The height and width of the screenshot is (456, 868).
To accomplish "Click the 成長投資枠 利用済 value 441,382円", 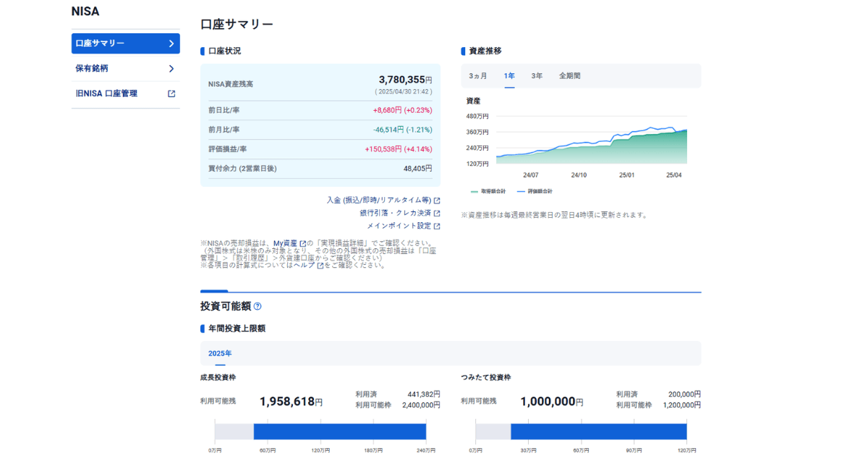I will (424, 394).
